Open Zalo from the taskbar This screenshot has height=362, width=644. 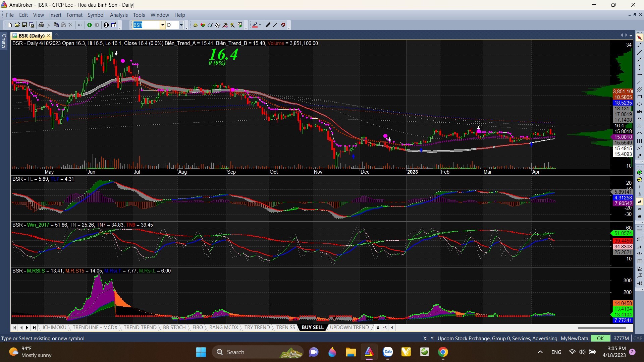pyautogui.click(x=388, y=352)
